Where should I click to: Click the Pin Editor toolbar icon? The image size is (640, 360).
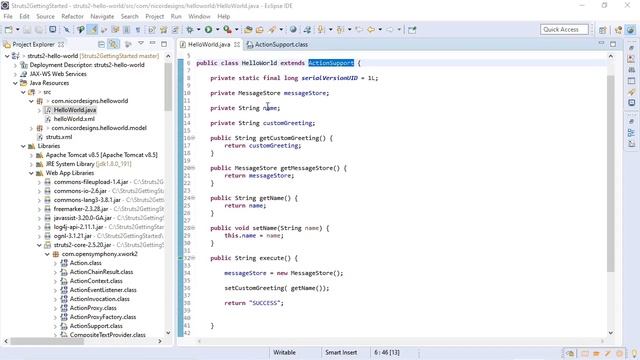click(412, 29)
